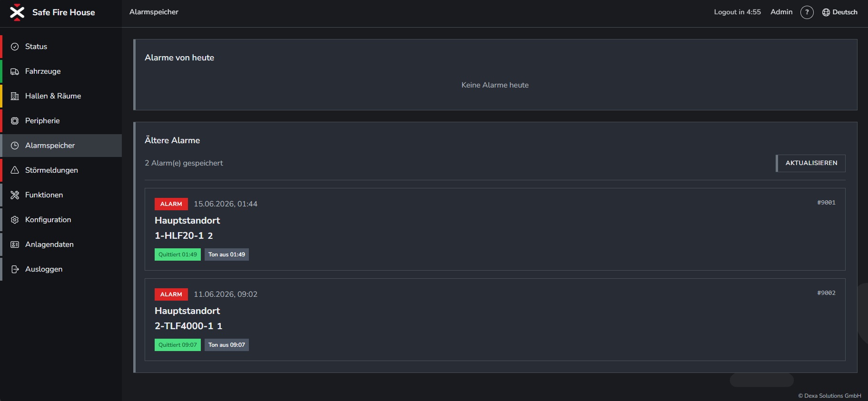
Task: Click the Alarmspeicher clock icon
Action: (x=15, y=146)
